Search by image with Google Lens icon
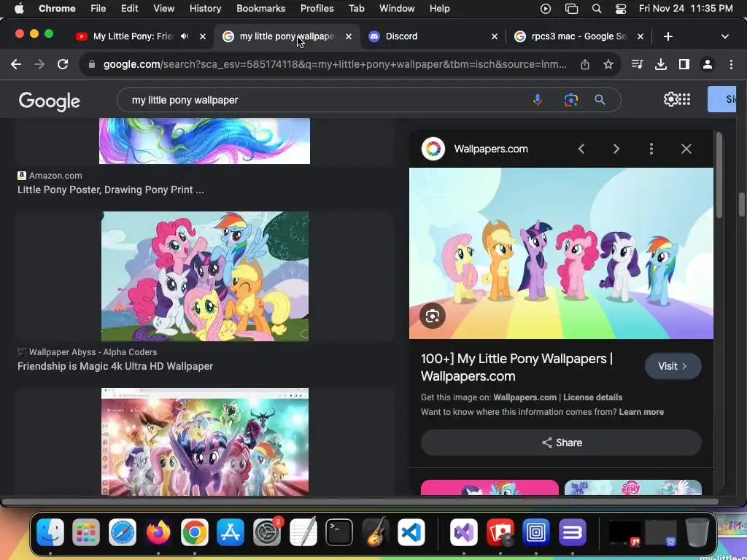 pyautogui.click(x=570, y=100)
